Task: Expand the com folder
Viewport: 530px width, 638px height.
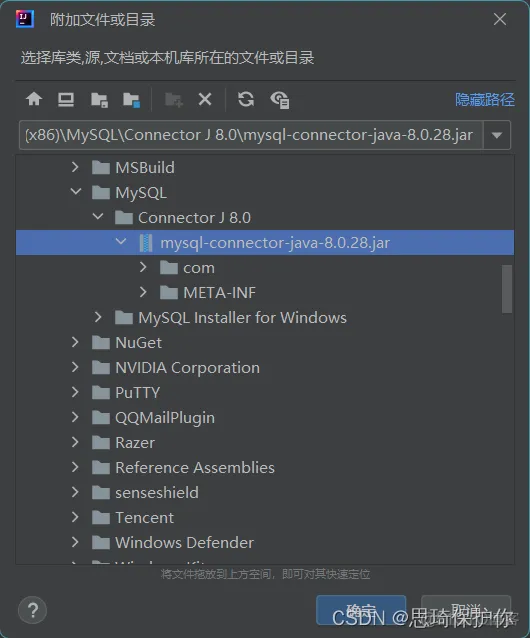Action: [x=143, y=267]
